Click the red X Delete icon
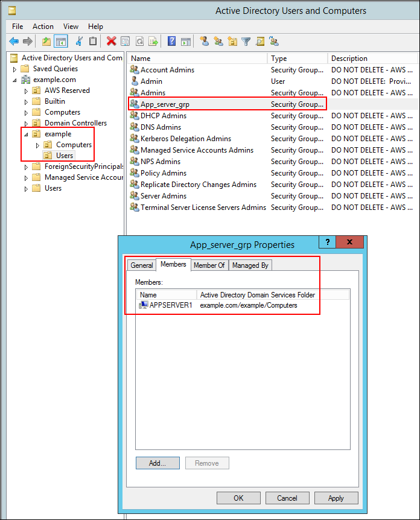Image resolution: width=420 pixels, height=520 pixels. click(x=111, y=41)
